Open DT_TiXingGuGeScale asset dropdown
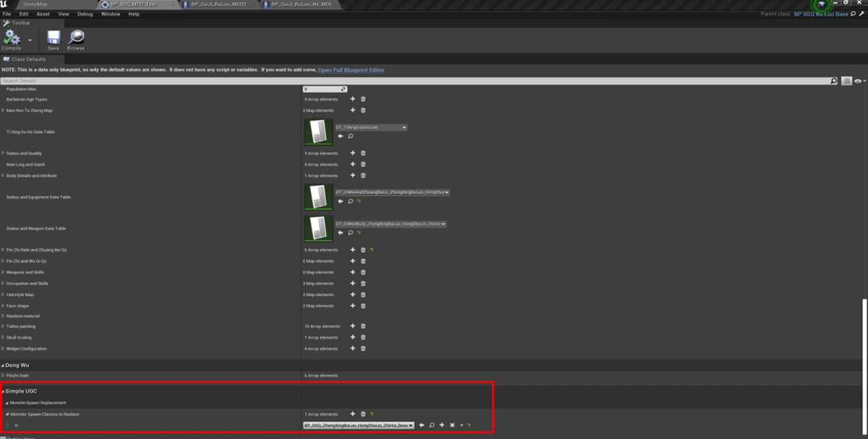Image resolution: width=868 pixels, height=439 pixels. pyautogui.click(x=371, y=127)
